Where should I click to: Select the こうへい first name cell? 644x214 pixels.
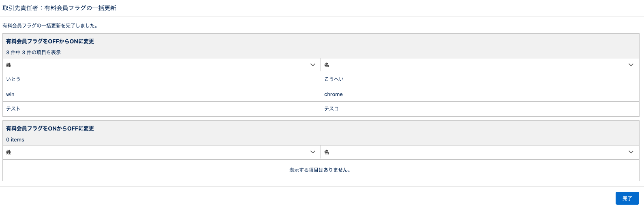[x=334, y=79]
